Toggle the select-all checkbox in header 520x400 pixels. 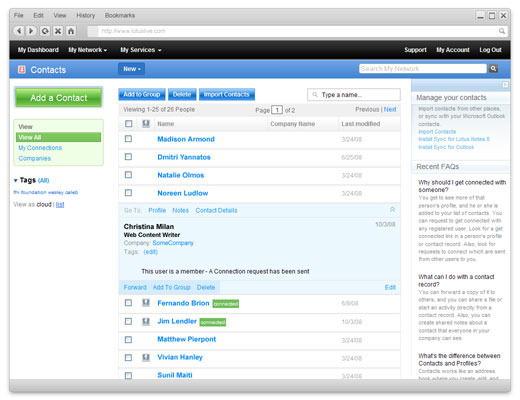coord(128,124)
